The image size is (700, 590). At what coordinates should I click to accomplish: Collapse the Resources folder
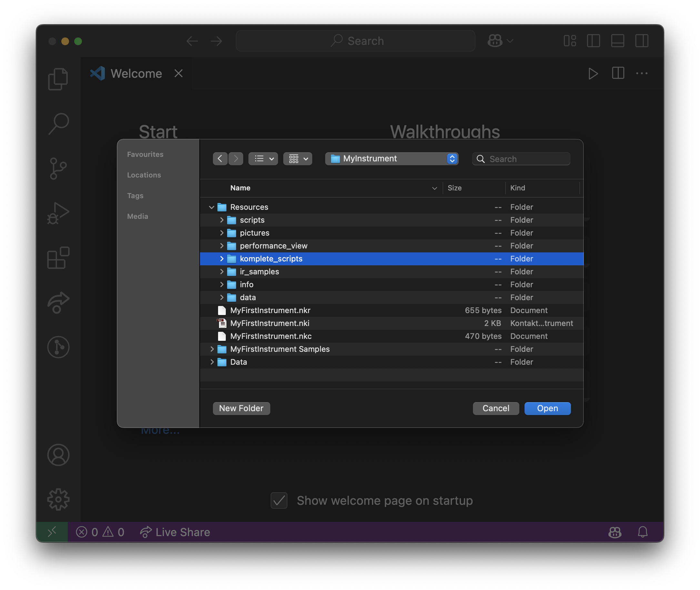coord(211,207)
